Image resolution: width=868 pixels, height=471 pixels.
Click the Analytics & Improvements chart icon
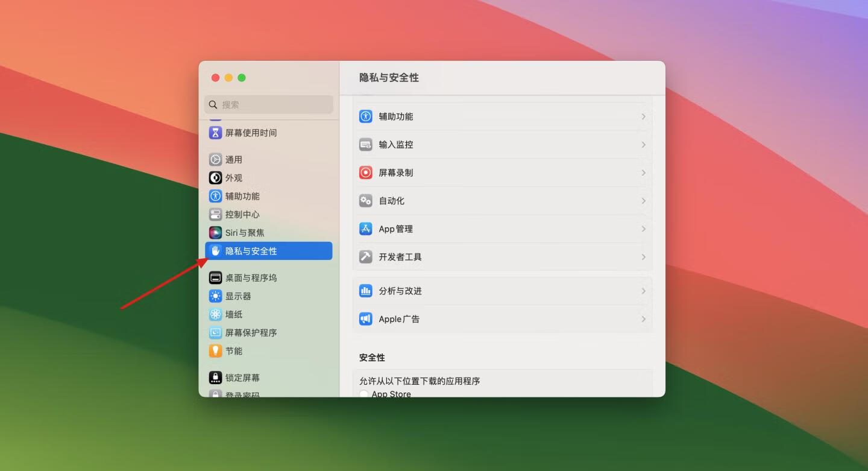366,291
